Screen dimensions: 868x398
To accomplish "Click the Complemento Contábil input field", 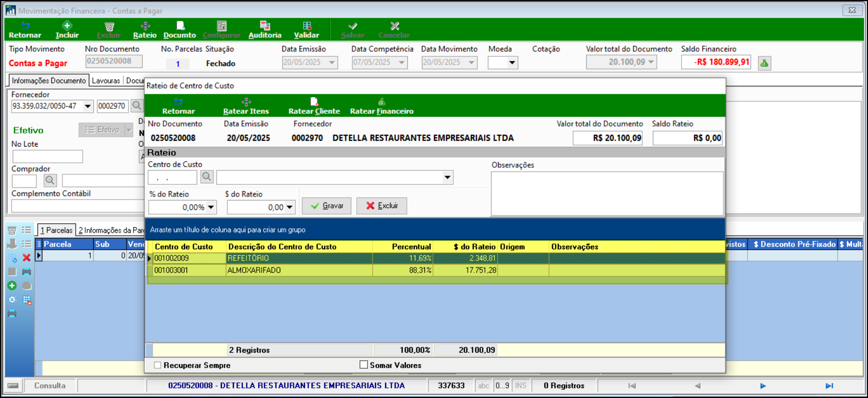I will (78, 206).
